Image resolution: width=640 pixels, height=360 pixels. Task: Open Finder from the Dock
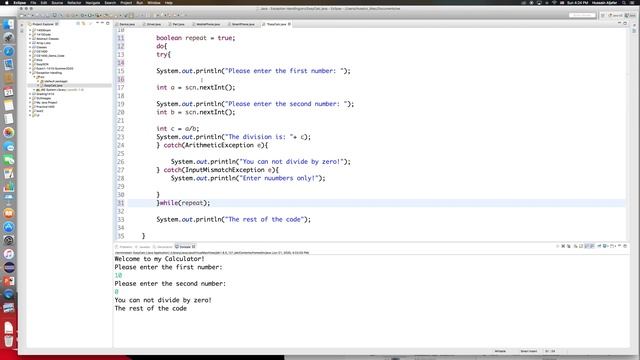[x=9, y=24]
